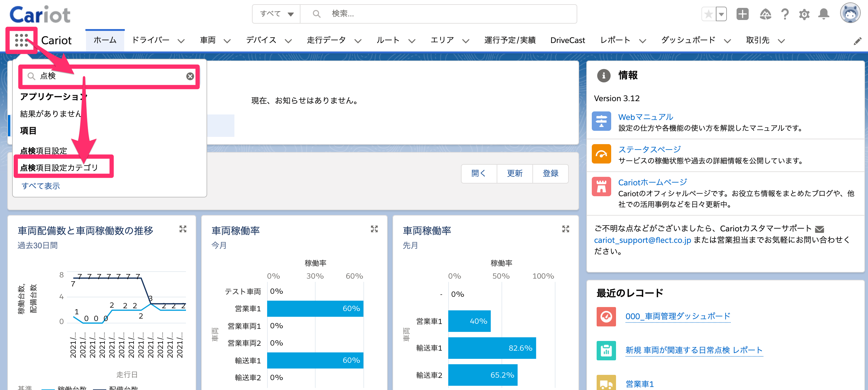Open the favorites list dropdown arrow

tap(721, 14)
